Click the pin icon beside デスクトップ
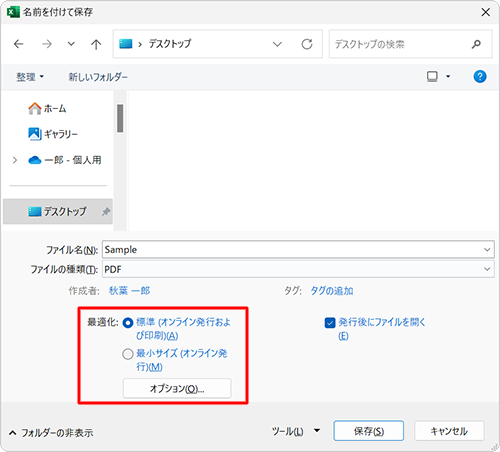Viewport: 500px width, 452px height. pyautogui.click(x=106, y=211)
